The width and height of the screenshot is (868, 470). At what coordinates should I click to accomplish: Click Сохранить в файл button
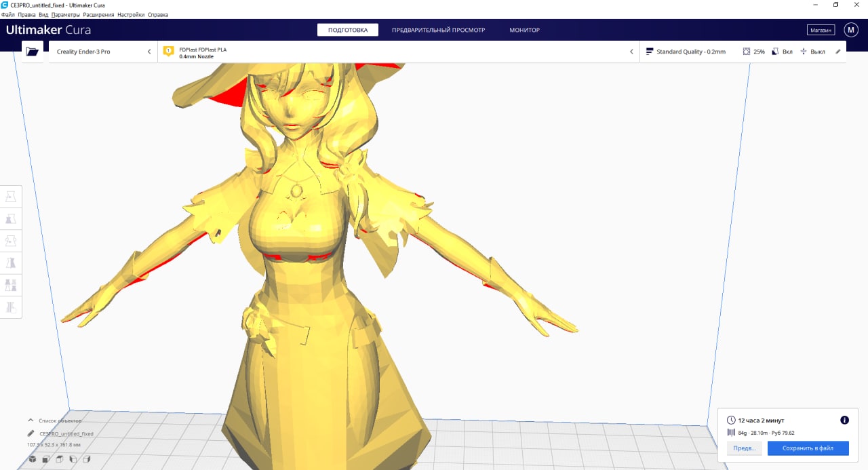[808, 448]
